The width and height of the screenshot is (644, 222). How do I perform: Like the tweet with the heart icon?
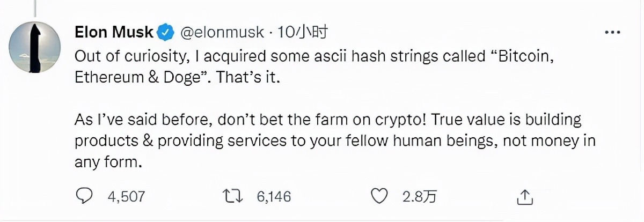[x=380, y=196]
